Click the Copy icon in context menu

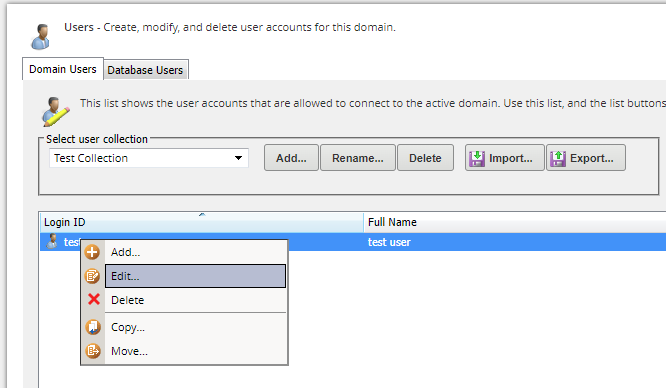coord(93,327)
